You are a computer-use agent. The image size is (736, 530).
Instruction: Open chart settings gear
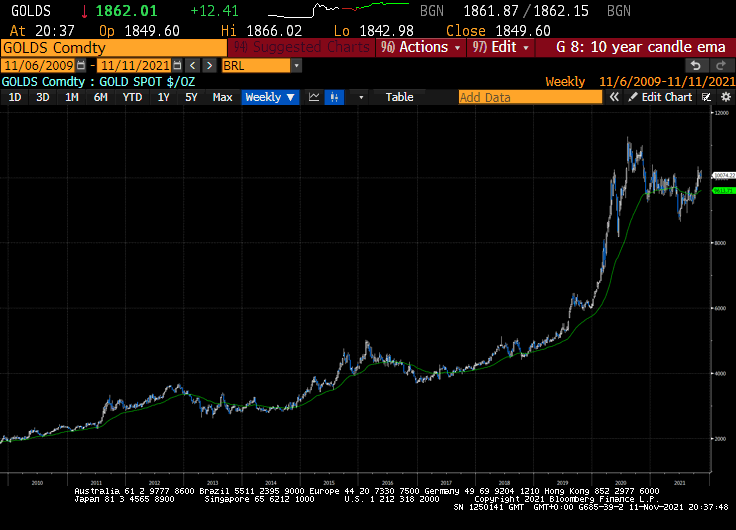pyautogui.click(x=726, y=97)
